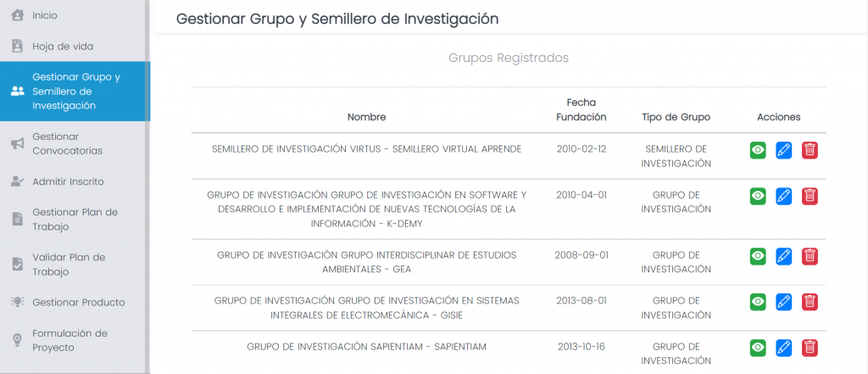
Task: Edit the GEA environmental studies group
Action: click(784, 256)
